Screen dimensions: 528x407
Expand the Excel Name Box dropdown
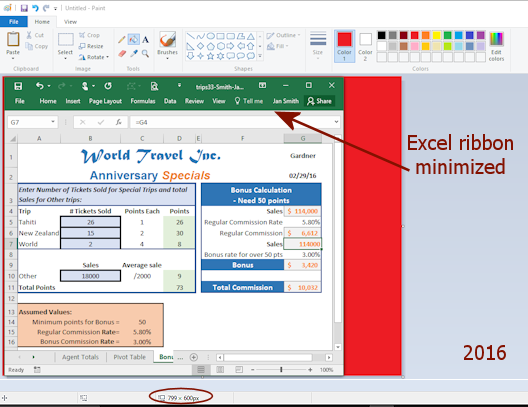point(53,122)
